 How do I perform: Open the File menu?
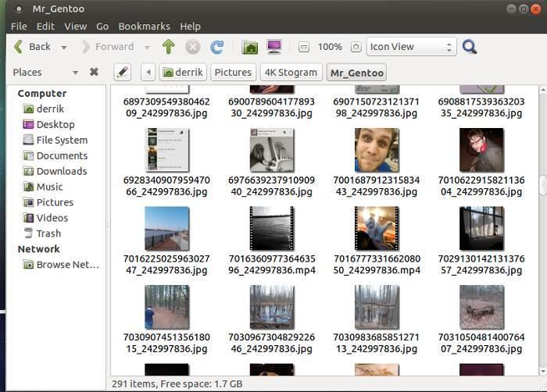[19, 27]
